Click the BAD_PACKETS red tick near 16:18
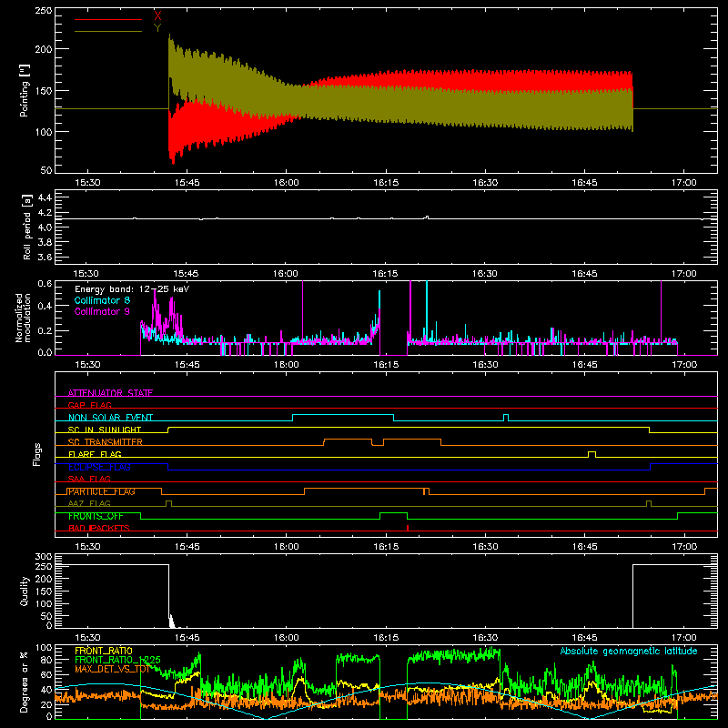This screenshot has width=728, height=728. [x=408, y=528]
